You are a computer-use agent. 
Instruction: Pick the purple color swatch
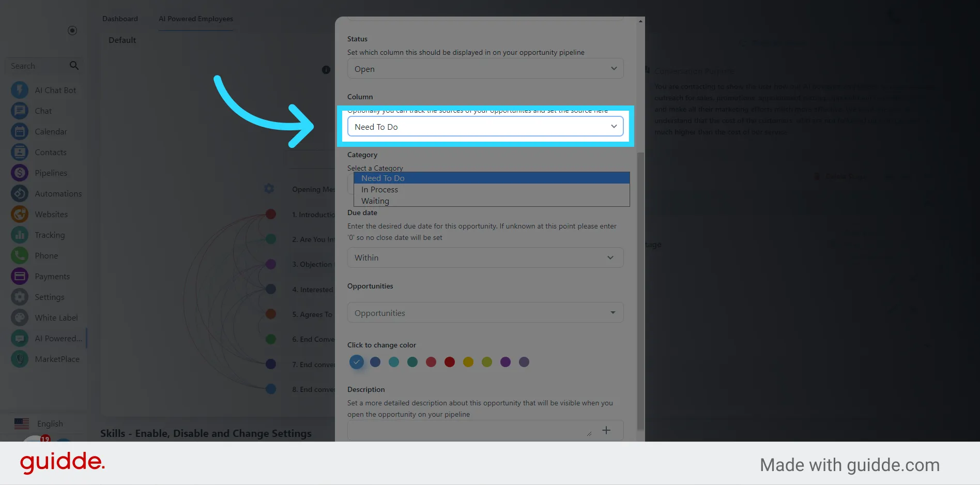[x=506, y=362]
